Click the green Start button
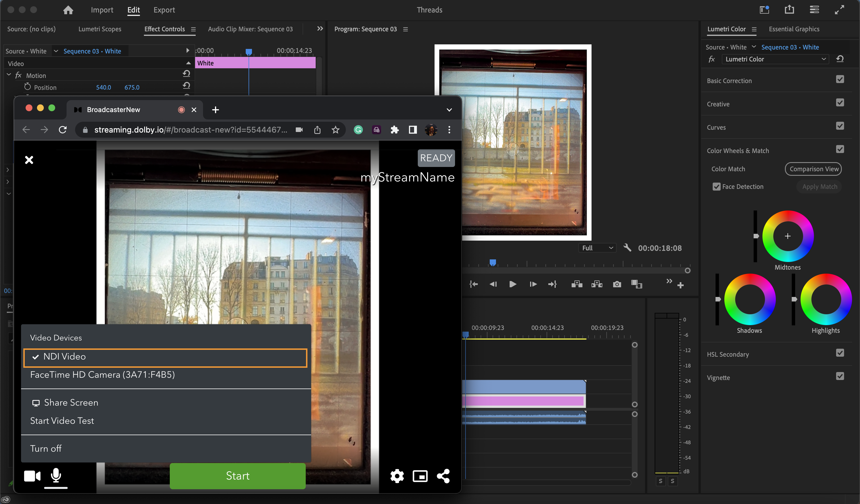 pyautogui.click(x=237, y=476)
